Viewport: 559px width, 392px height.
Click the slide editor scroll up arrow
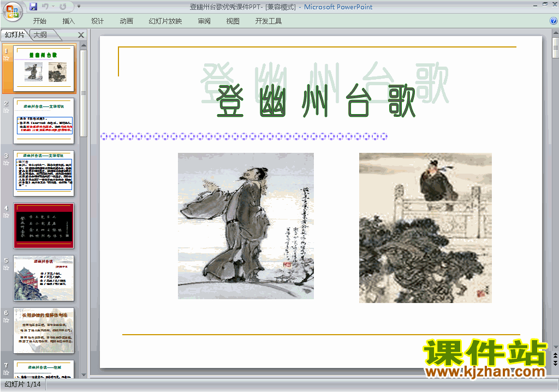pos(555,33)
